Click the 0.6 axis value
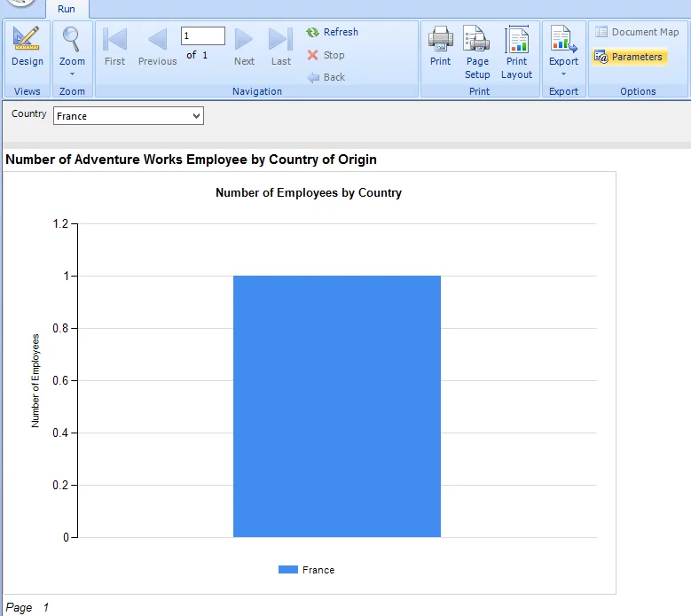Viewport: 691px width, 616px height. coord(61,380)
